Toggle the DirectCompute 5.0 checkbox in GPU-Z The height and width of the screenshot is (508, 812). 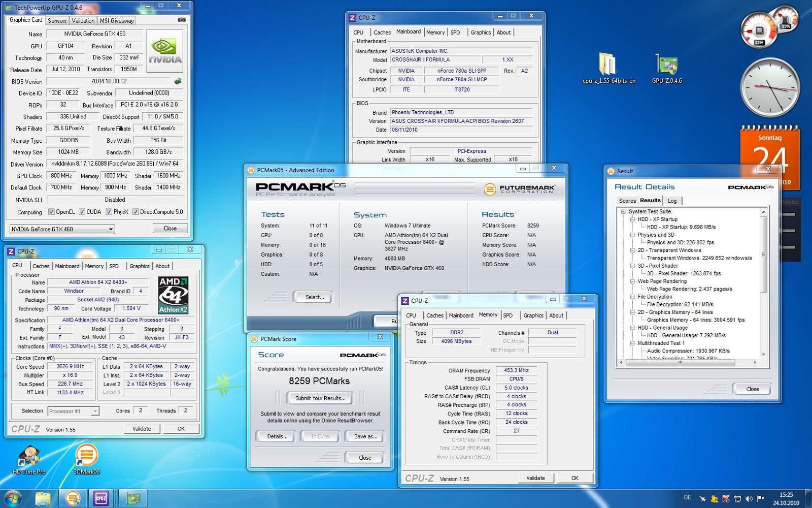click(x=136, y=212)
